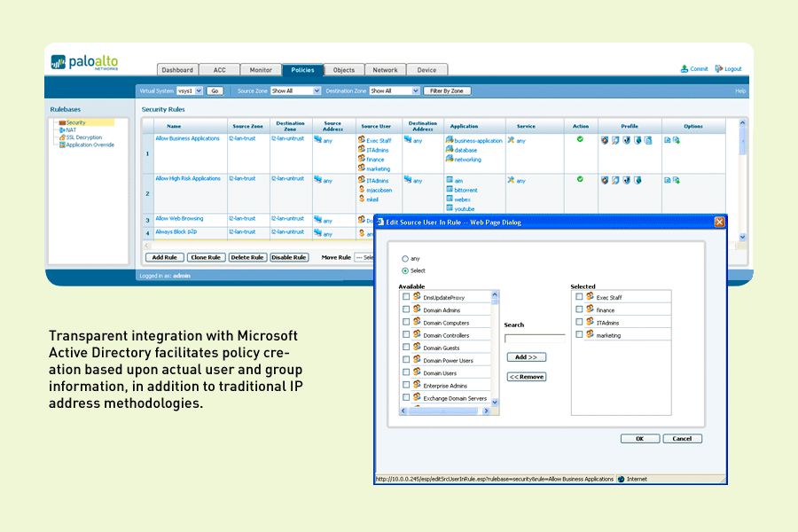Viewport: 798px width, 532px height.
Task: Click the Disable Rule button
Action: (289, 258)
